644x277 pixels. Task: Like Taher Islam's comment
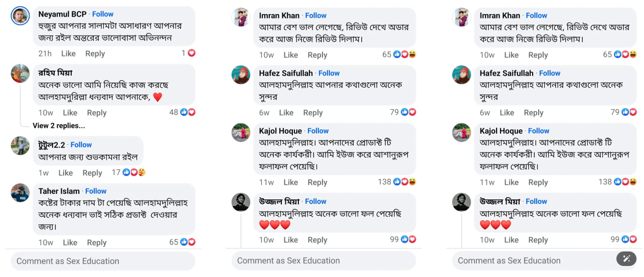click(70, 242)
